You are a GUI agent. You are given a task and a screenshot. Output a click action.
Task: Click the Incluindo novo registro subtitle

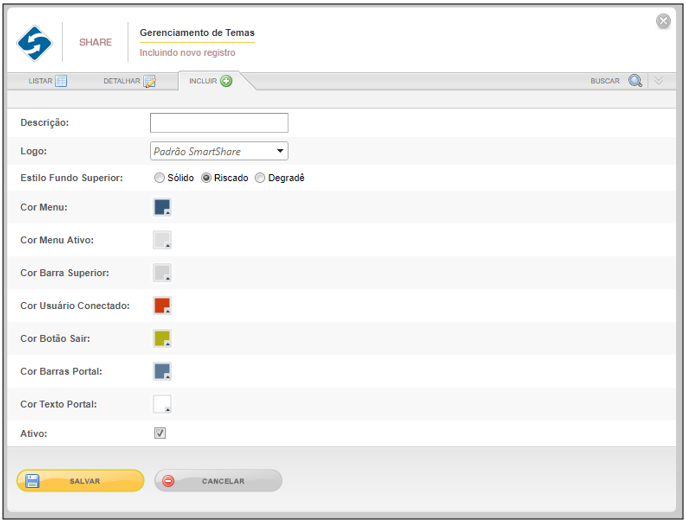pyautogui.click(x=187, y=53)
